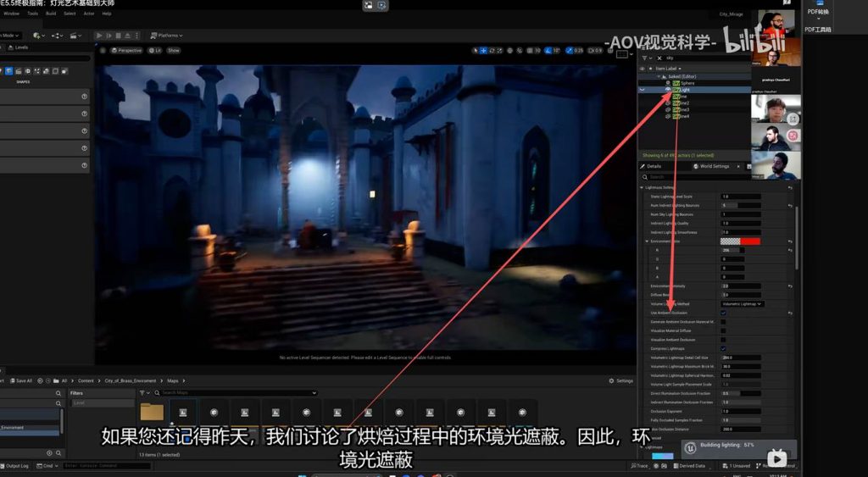Image resolution: width=868 pixels, height=477 pixels.
Task: Toggle Compress Lightmaps checkbox
Action: 723,348
